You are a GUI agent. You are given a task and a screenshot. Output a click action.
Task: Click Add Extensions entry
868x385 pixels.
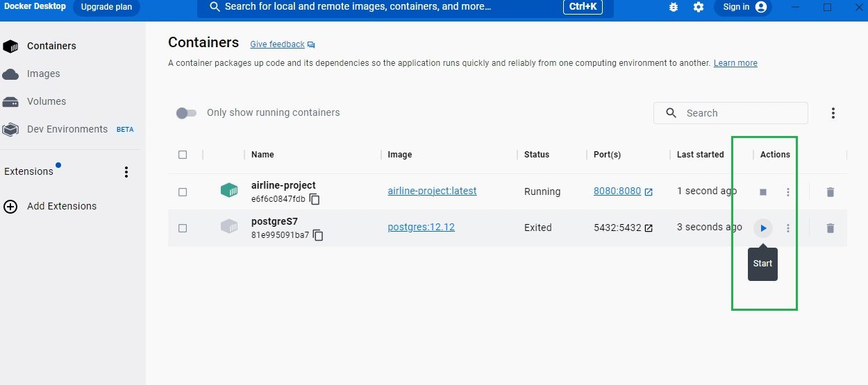pos(62,206)
